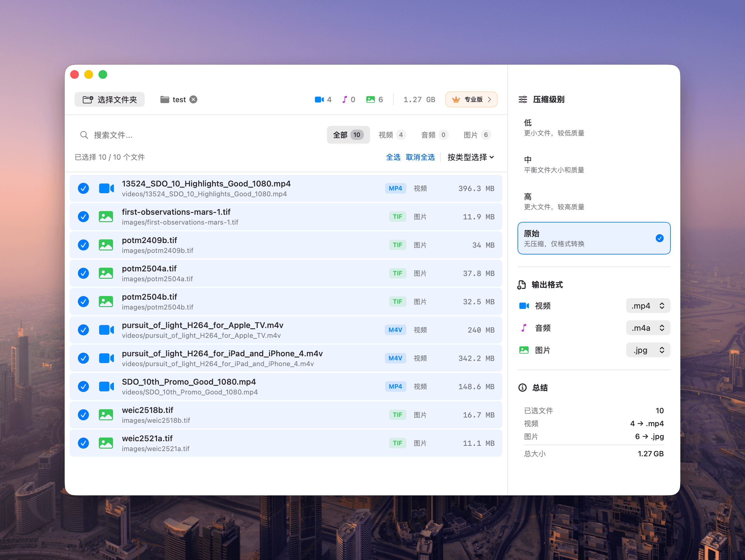Click the video camera icon under output format
This screenshot has width=745, height=560.
click(524, 306)
